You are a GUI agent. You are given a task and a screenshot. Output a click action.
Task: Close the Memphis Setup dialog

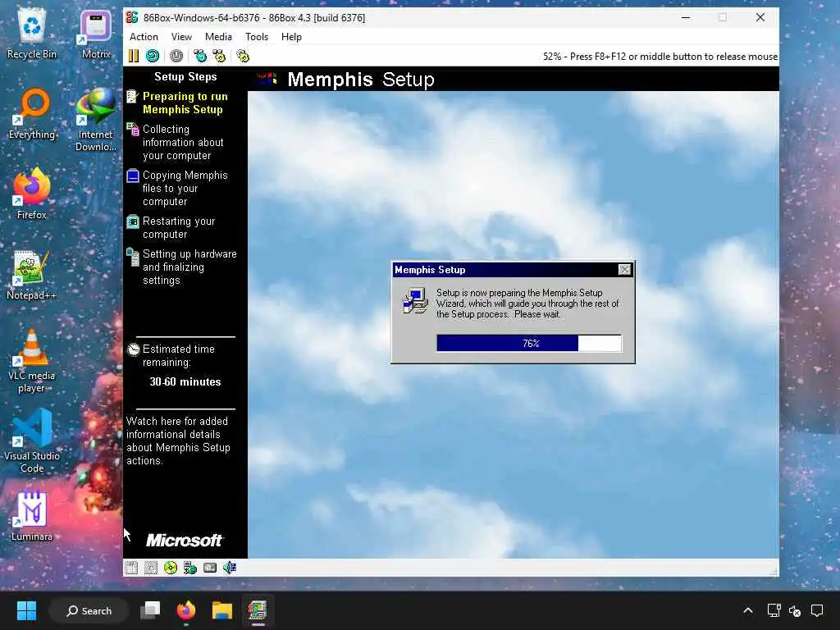tap(624, 270)
